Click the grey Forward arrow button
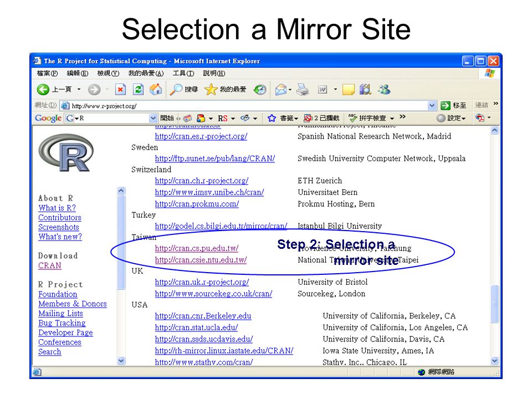This screenshot has height=399, width=532. coord(94,90)
